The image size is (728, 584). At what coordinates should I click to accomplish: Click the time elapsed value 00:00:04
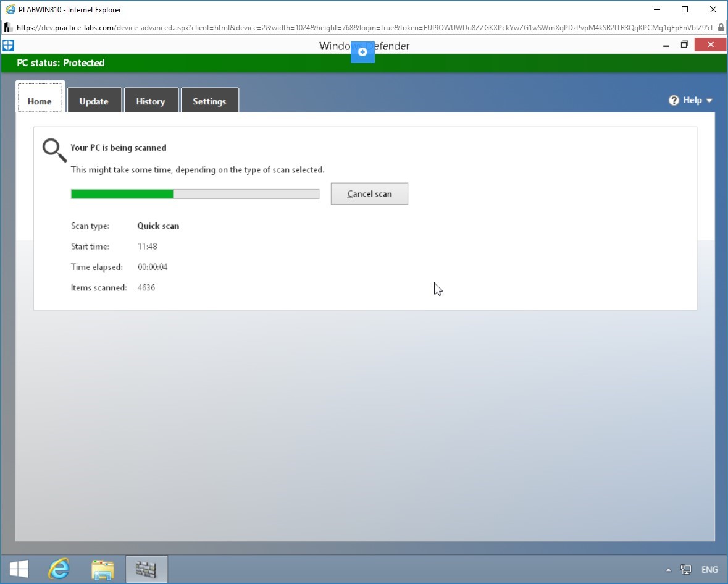coord(153,267)
